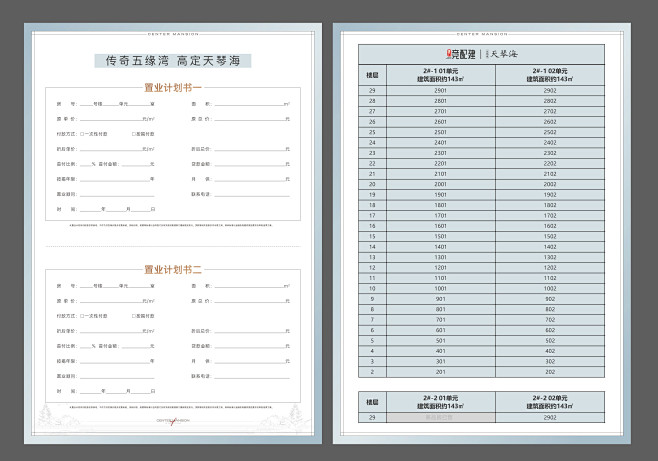This screenshot has width=658, height=461.
Task: Click cell 2501
Action: (441, 132)
